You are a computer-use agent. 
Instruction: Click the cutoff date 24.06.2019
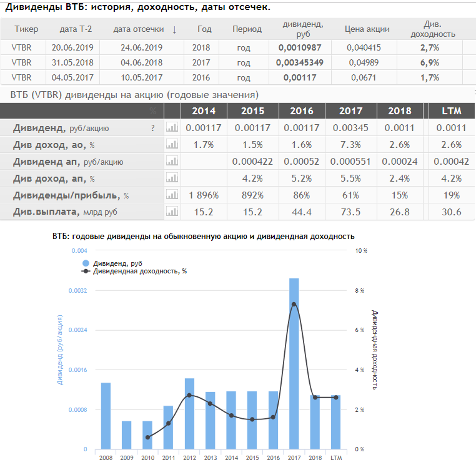coord(141,47)
